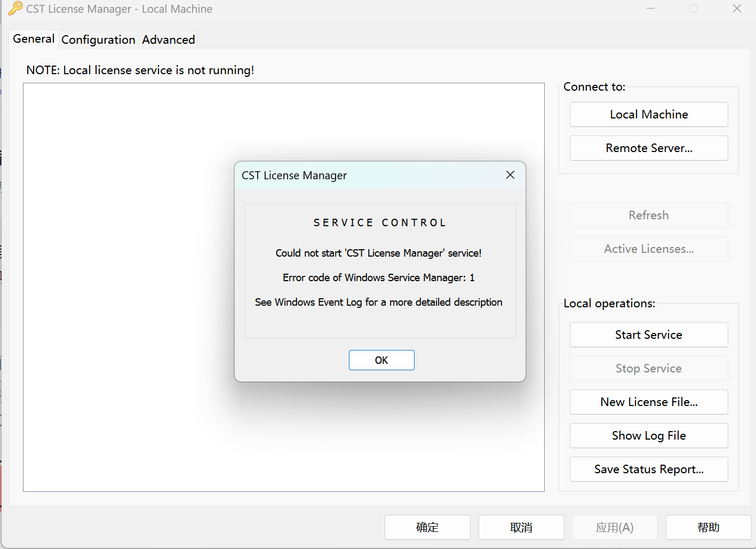Open Show Log File
The image size is (756, 549).
click(648, 435)
